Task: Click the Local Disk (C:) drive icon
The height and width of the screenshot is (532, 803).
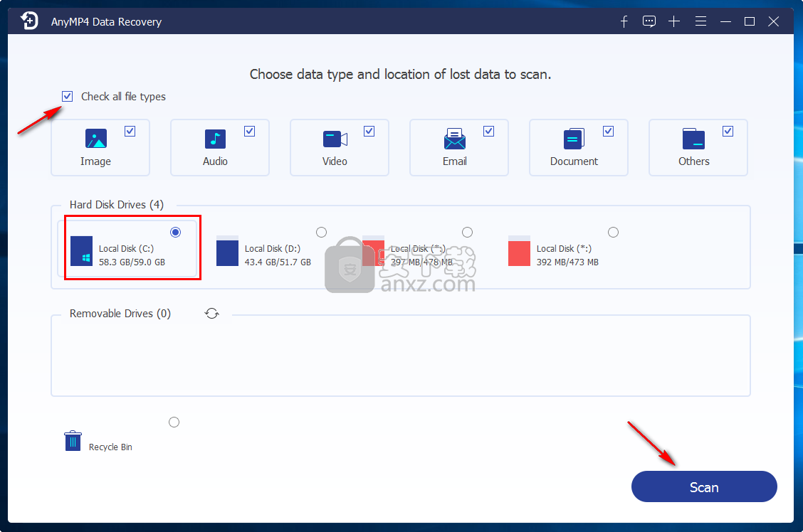Action: coord(81,250)
